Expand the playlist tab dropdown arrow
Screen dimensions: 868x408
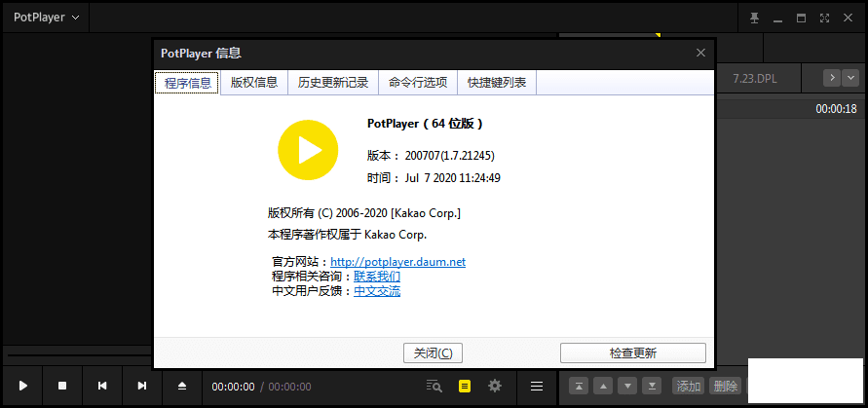(x=850, y=78)
